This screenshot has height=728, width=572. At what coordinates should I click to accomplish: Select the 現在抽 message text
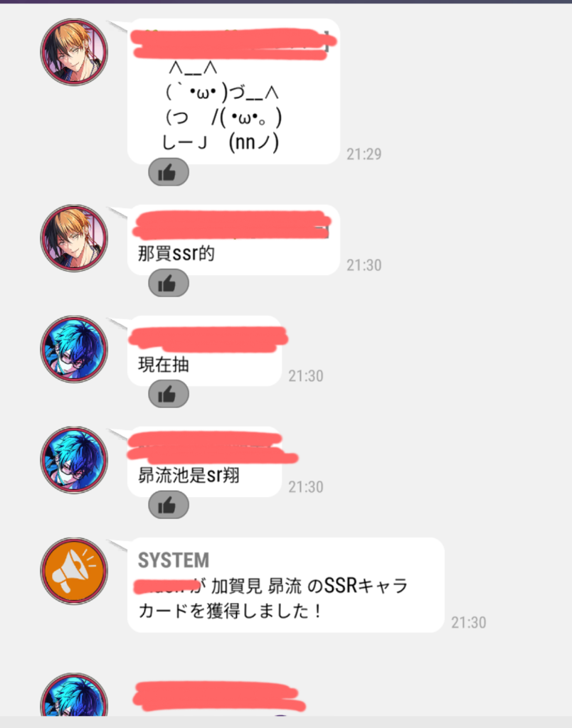pyautogui.click(x=164, y=365)
